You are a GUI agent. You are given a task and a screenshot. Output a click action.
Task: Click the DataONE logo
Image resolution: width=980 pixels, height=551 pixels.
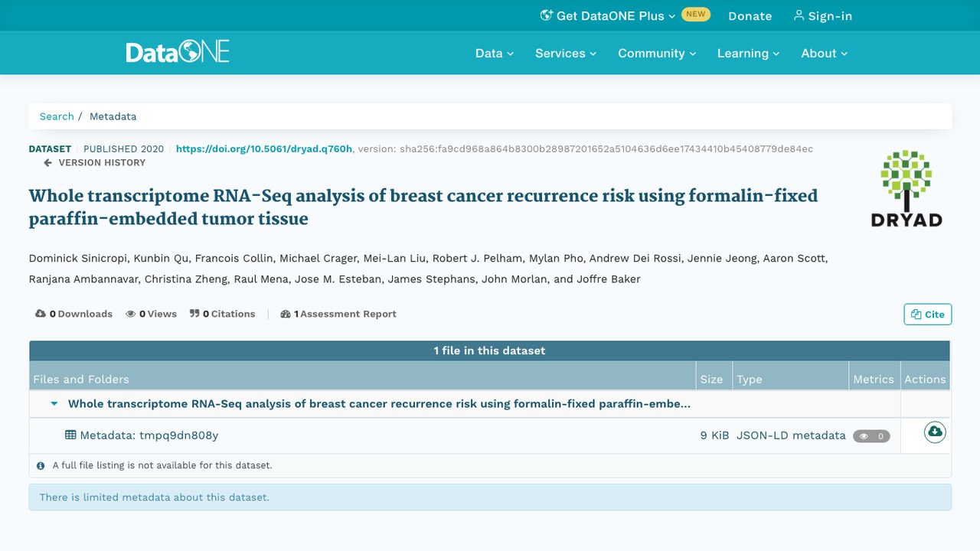(178, 52)
